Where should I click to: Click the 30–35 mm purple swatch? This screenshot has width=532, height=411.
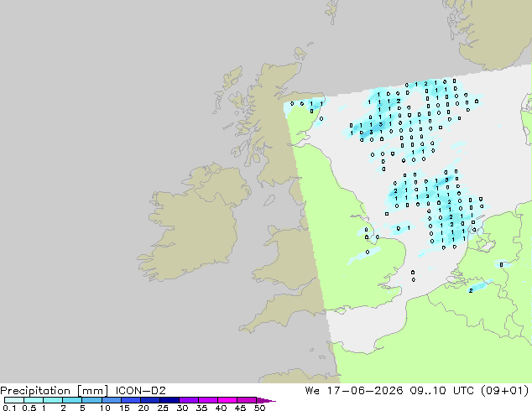(188, 400)
